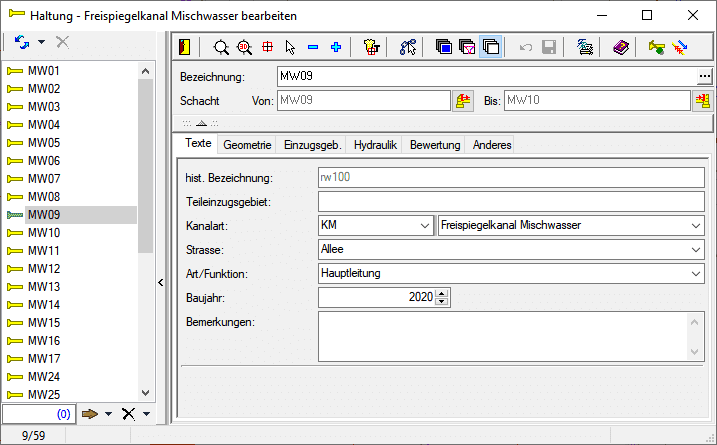Viewport: 717px width, 445px height.
Task: Pick start manhole icon next to Von field
Action: [463, 100]
